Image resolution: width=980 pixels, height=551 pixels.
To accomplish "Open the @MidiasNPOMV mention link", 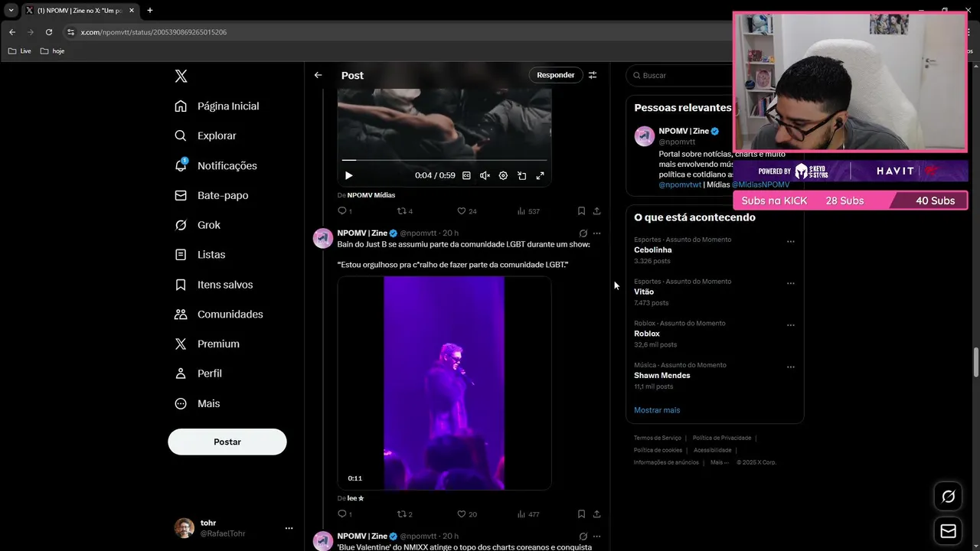I will tap(760, 184).
